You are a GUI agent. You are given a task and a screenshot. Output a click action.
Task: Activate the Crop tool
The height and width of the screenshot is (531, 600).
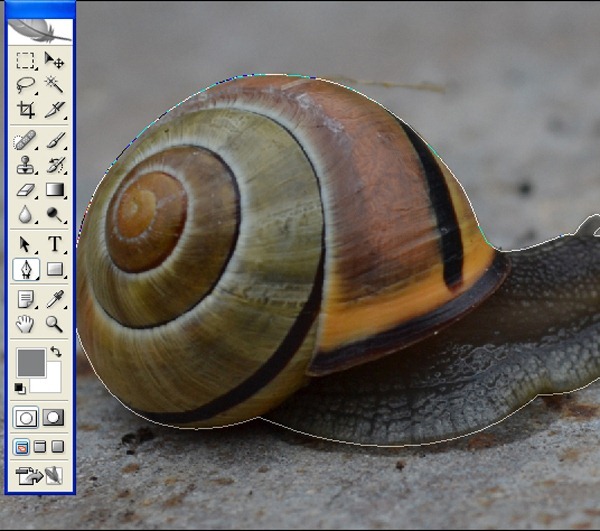(26, 109)
